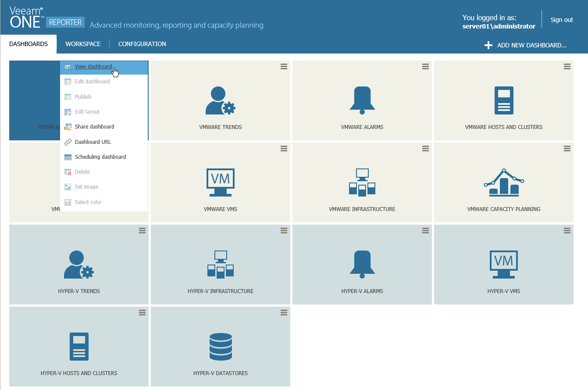Click the Sign out link
The height and width of the screenshot is (390, 588).
click(562, 20)
